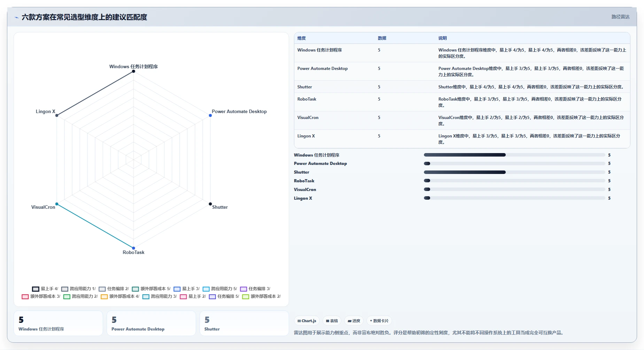Click the VisualCron radar data point

pyautogui.click(x=57, y=204)
